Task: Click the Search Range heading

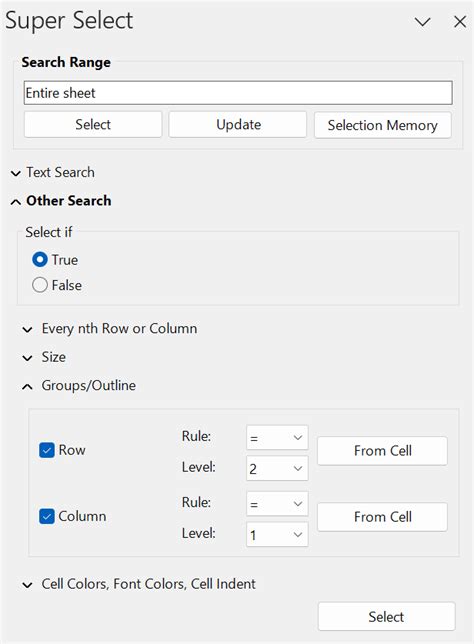Action: click(x=66, y=62)
